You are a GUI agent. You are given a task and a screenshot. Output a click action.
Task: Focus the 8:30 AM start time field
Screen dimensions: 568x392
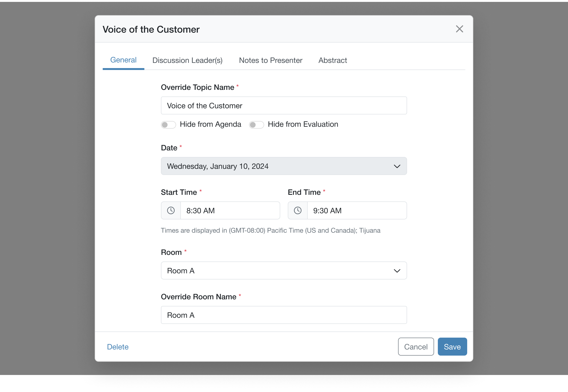tap(230, 210)
